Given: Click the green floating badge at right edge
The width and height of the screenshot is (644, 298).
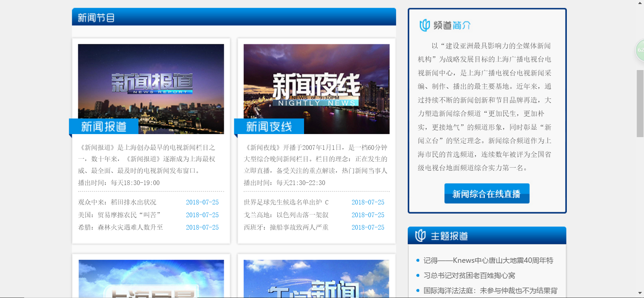Looking at the screenshot, I should (x=640, y=50).
